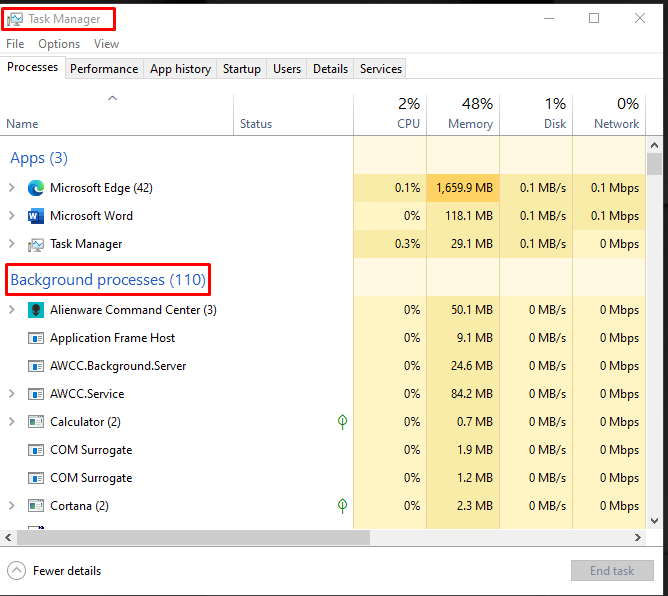This screenshot has height=596, width=668.
Task: Open the Details tab
Action: [x=330, y=69]
